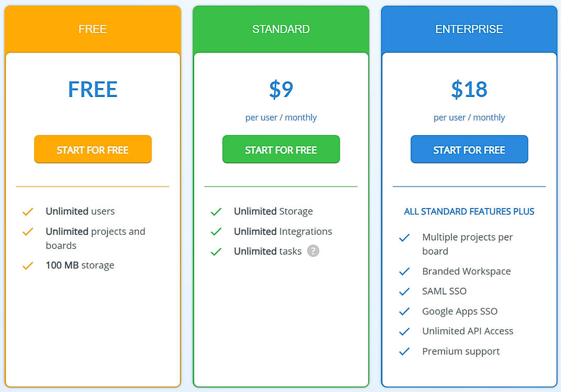Image resolution: width=561 pixels, height=392 pixels.
Task: Click the ALL STANDARD FEATURES PLUS heading
Action: (x=469, y=212)
